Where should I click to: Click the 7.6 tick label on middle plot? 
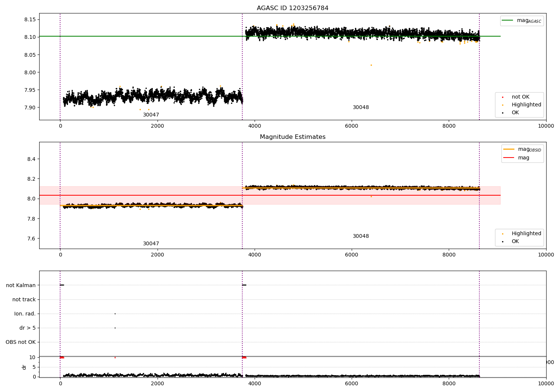click(x=31, y=239)
